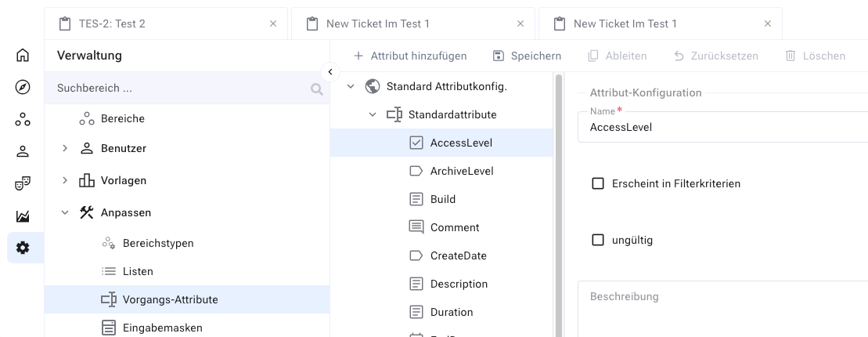Viewport: 868px width, 337px height.
Task: Click the search magnifier icon
Action: click(316, 89)
